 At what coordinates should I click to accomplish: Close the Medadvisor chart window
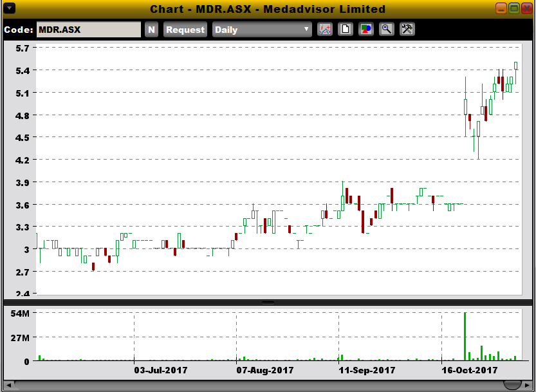tap(527, 8)
